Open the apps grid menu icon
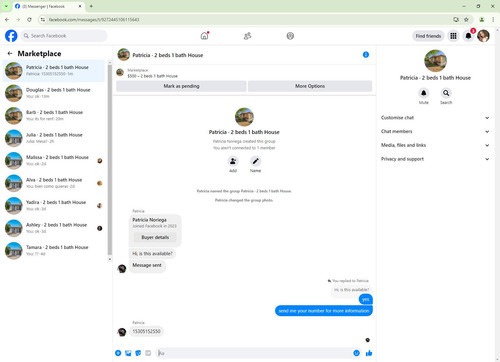The height and width of the screenshot is (362, 500). 453,36
